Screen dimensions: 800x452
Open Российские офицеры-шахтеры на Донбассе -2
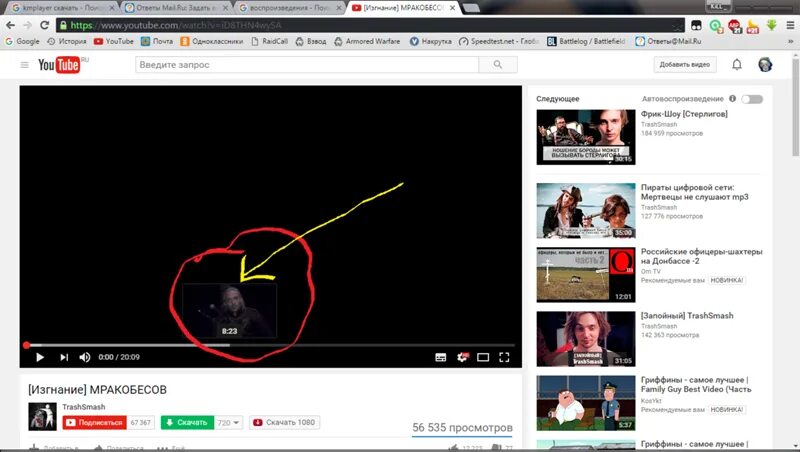pos(701,256)
